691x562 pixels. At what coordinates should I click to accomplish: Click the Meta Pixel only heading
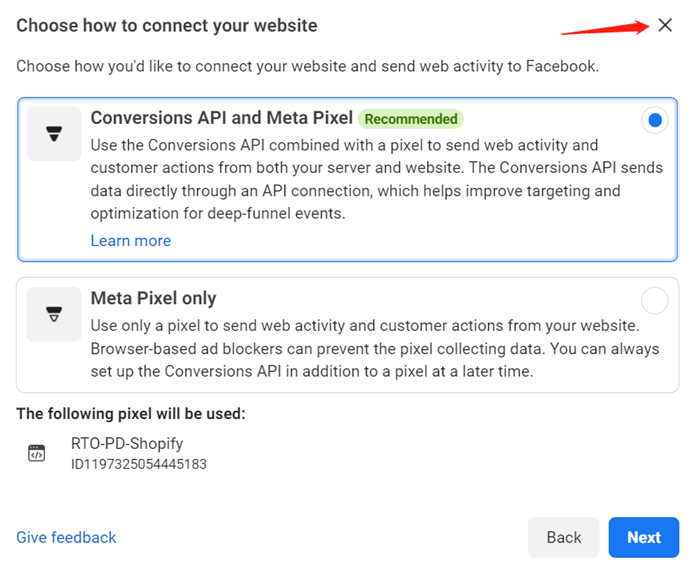(153, 298)
